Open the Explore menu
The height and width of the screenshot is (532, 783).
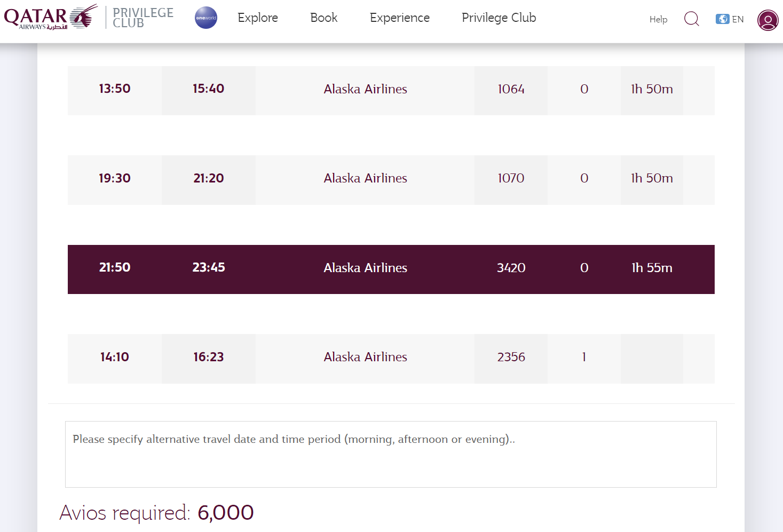258,18
